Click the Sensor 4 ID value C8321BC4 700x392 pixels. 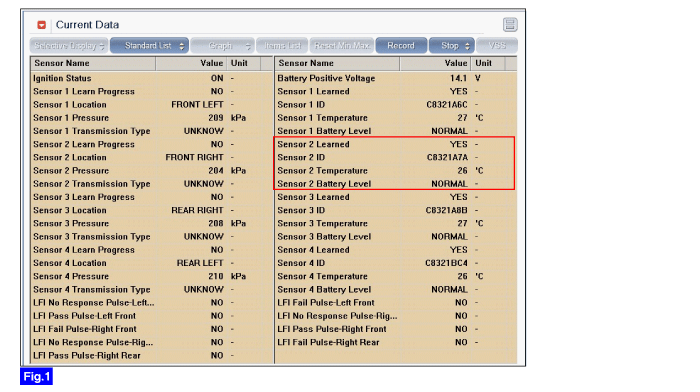pyautogui.click(x=446, y=263)
